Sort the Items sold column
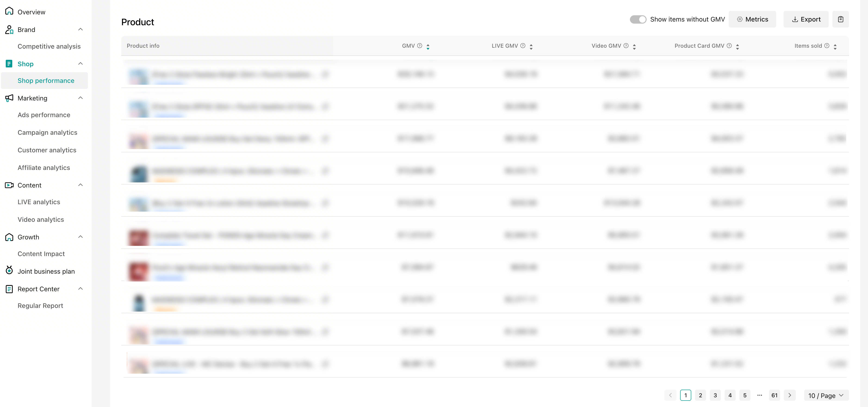The height and width of the screenshot is (407, 868). pos(835,46)
